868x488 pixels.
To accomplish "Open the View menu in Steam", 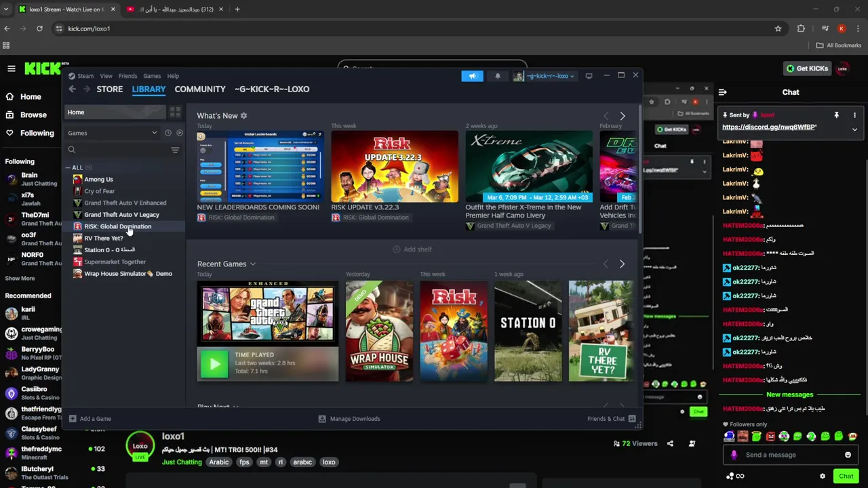I will pos(106,76).
